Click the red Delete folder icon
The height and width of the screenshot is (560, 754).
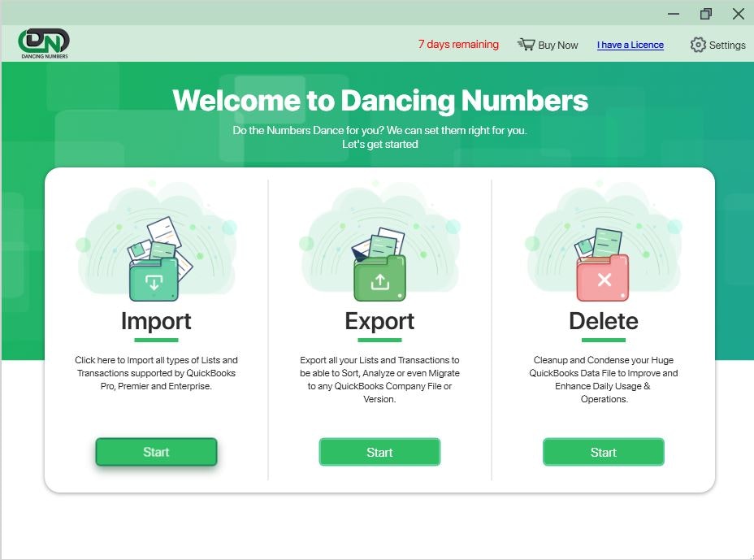[x=603, y=278]
